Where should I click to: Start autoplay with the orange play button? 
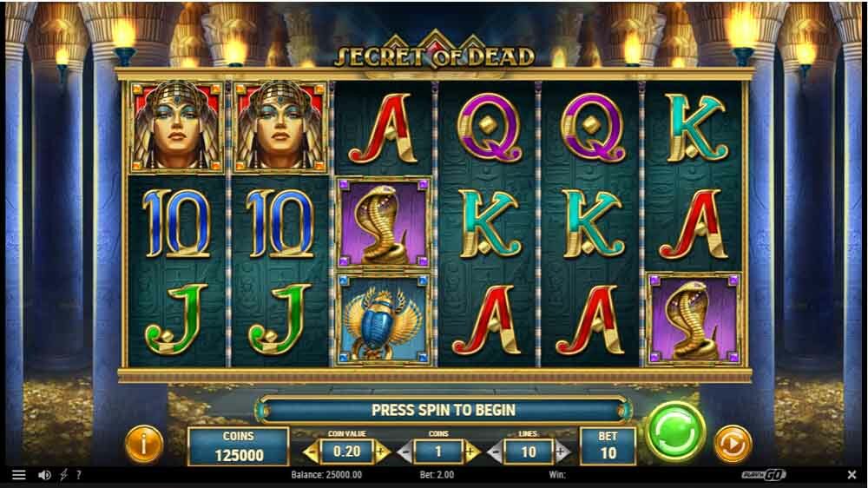[733, 444]
